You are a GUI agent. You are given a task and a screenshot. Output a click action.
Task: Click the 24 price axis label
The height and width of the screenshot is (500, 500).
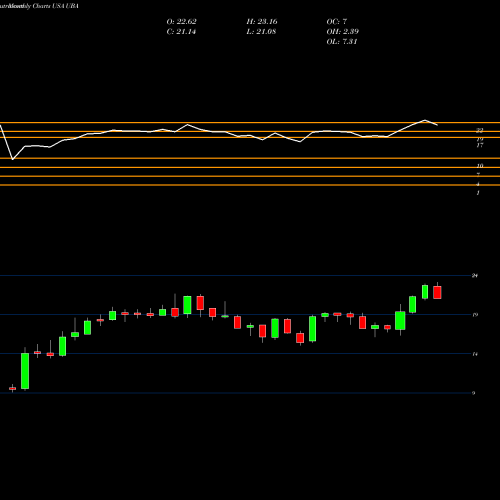tap(475, 275)
